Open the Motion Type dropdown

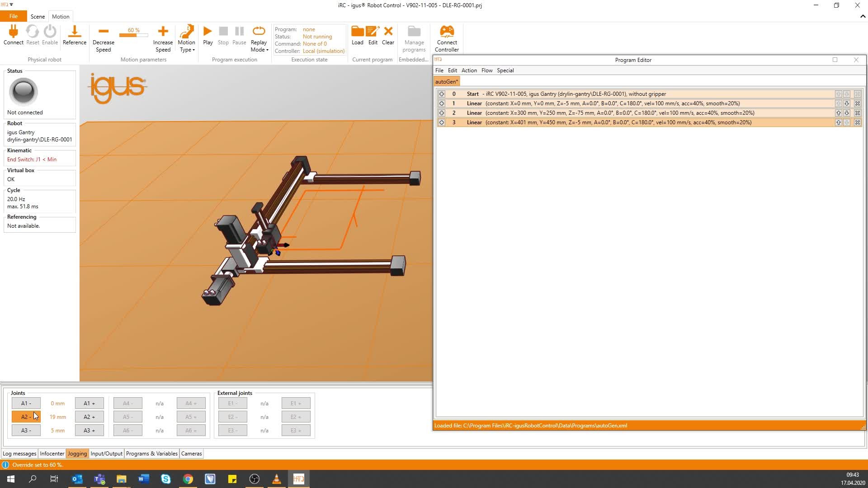[x=186, y=39]
